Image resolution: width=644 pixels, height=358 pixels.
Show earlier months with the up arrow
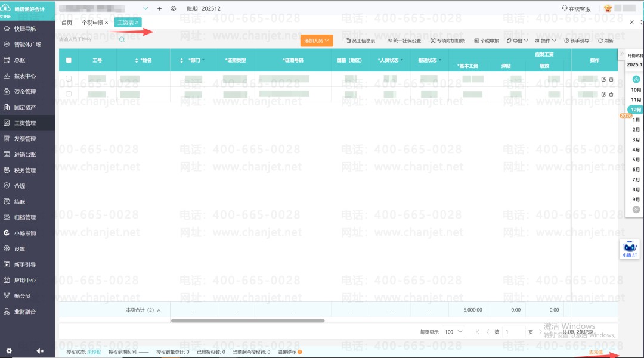[x=636, y=79]
